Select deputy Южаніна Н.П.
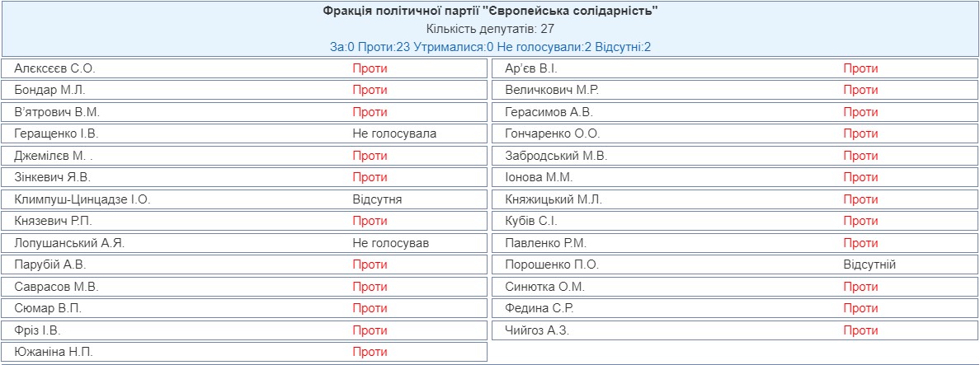The image size is (980, 365). [x=53, y=352]
